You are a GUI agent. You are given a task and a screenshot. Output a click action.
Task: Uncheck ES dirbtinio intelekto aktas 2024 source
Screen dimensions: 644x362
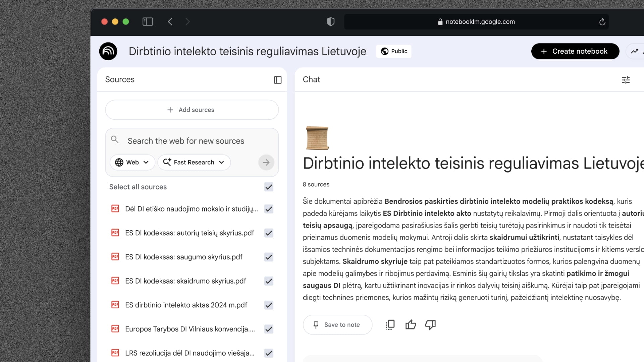click(269, 305)
